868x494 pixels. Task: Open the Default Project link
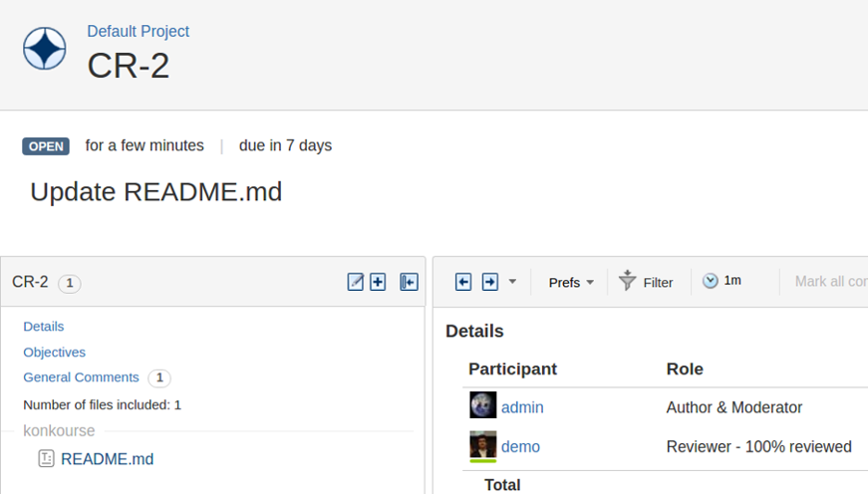pyautogui.click(x=138, y=32)
